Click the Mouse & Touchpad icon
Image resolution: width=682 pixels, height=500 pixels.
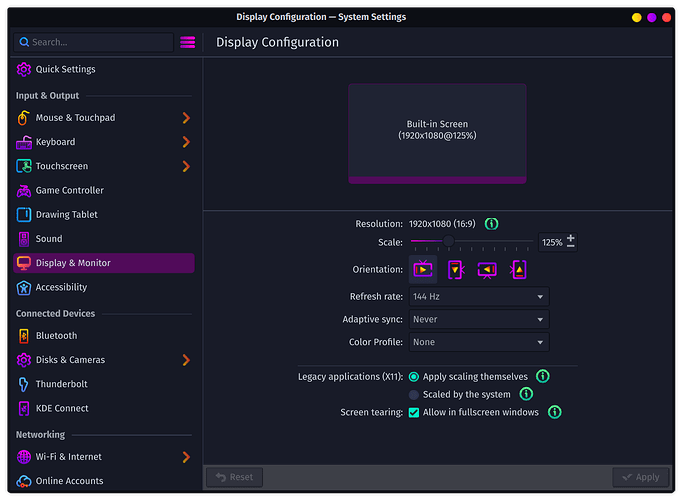coord(23,118)
